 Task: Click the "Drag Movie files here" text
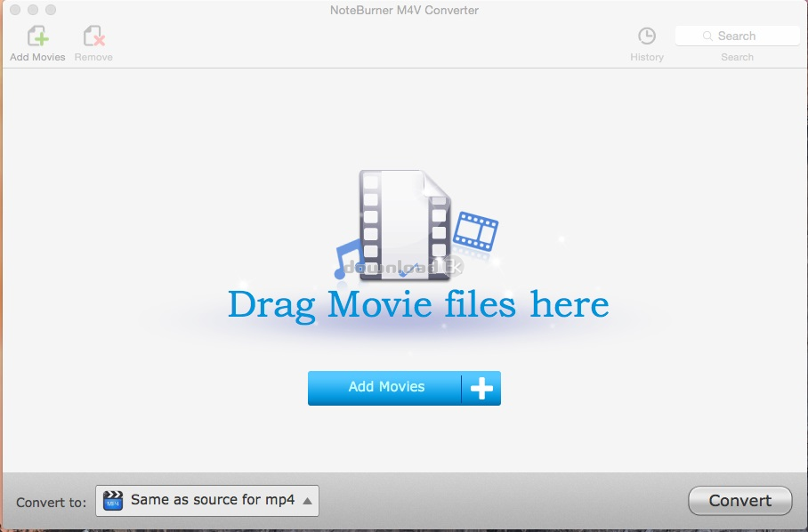coord(418,304)
